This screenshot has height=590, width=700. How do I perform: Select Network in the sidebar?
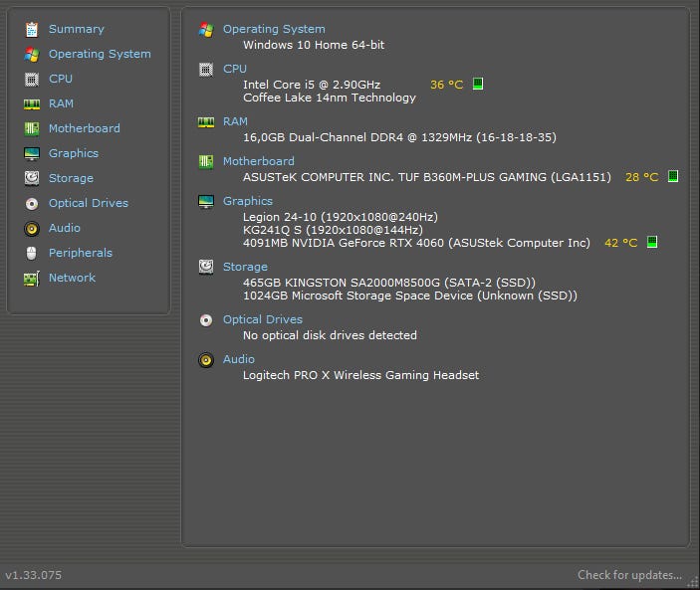point(72,278)
